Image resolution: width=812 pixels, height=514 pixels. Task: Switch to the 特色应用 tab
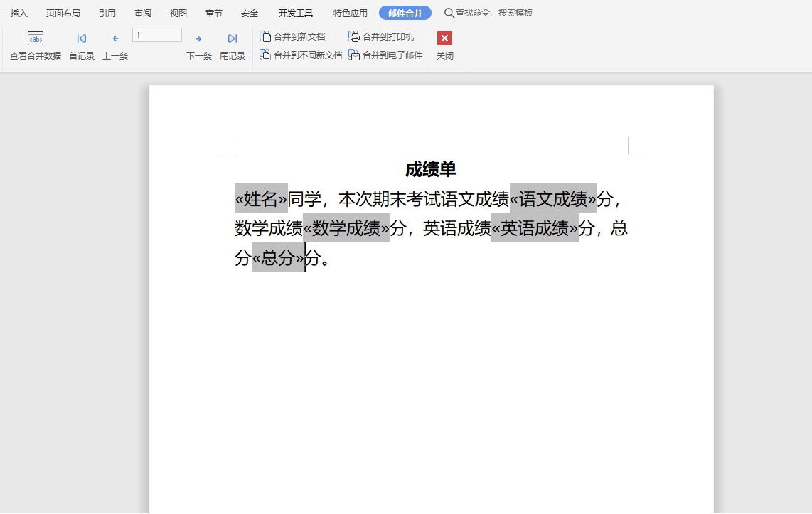[351, 13]
